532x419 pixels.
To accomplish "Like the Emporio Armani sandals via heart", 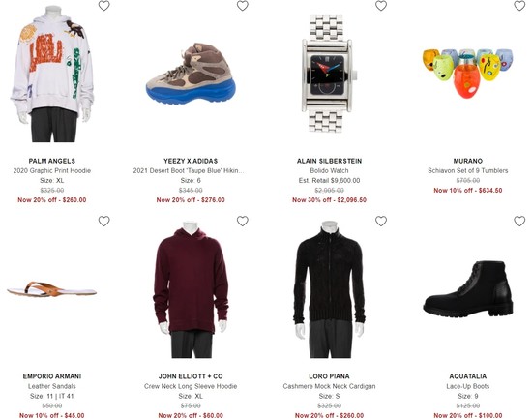I will (104, 221).
